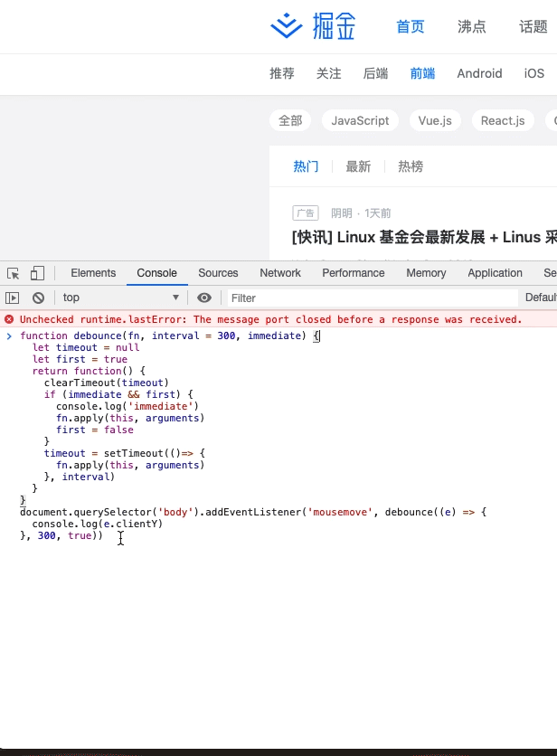Viewport: 557px width, 756px height.
Task: Click the console Filter field
Action: [x=373, y=298]
